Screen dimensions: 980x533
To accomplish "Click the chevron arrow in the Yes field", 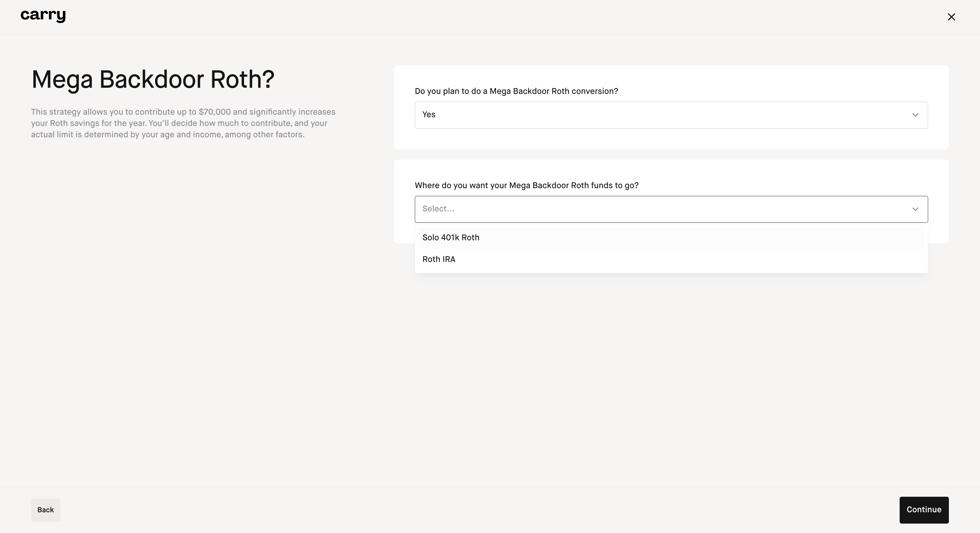I will (915, 115).
